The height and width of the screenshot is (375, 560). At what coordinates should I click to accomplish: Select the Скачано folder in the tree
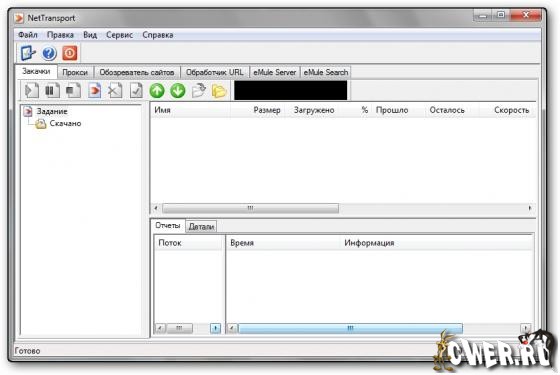click(65, 124)
